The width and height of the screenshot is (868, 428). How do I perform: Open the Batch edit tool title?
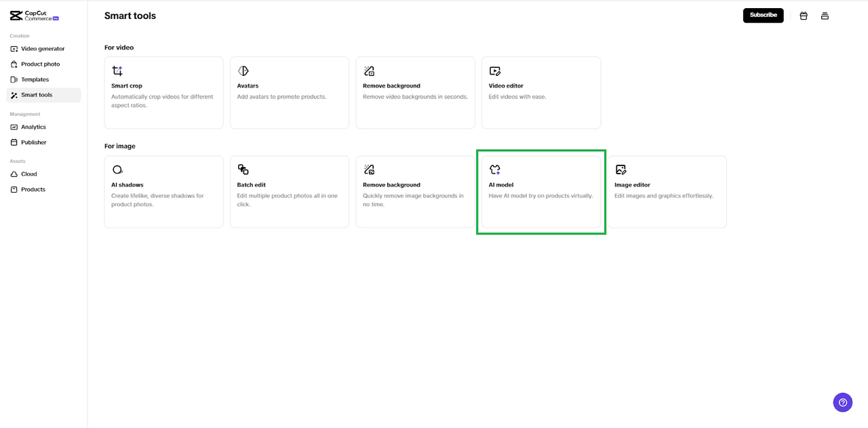pyautogui.click(x=252, y=185)
